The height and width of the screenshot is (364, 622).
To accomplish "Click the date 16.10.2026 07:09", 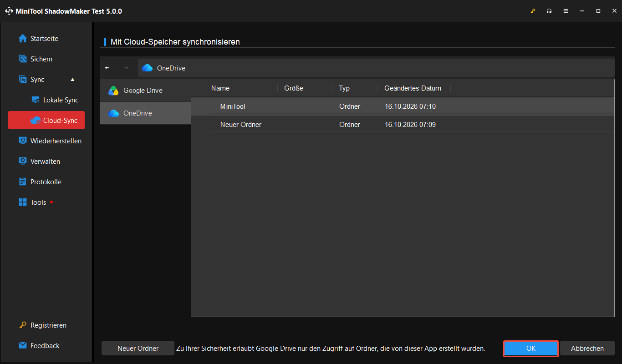I will [x=410, y=125].
